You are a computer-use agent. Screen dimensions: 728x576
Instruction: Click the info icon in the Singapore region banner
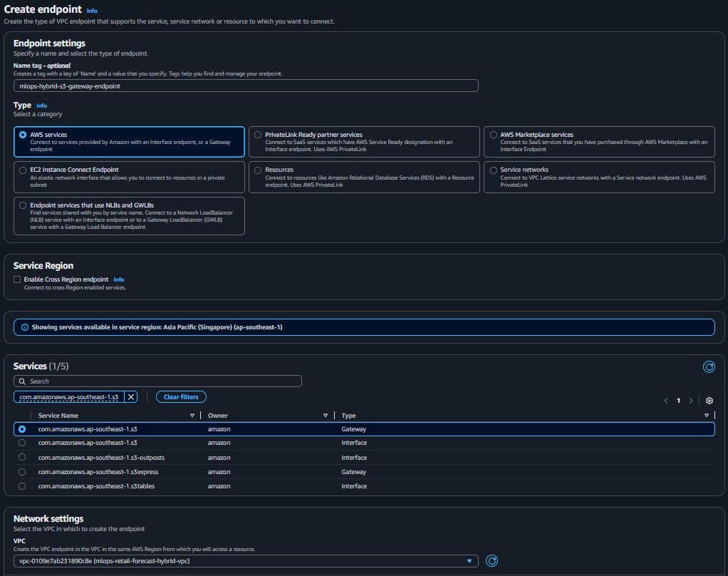click(x=26, y=326)
